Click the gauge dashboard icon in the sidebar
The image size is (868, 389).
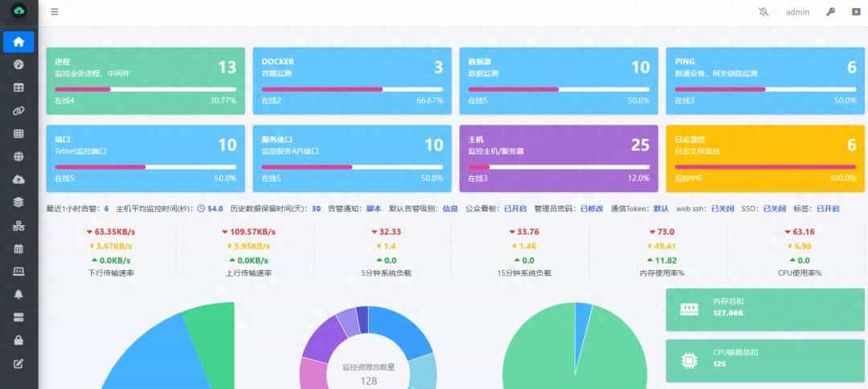[18, 65]
